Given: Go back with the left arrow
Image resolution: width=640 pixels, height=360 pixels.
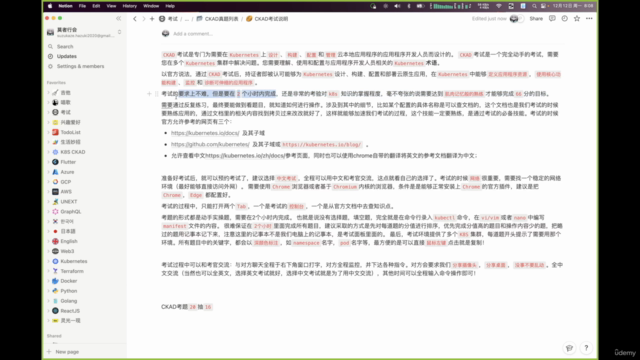Looking at the screenshot, I should pos(135,19).
